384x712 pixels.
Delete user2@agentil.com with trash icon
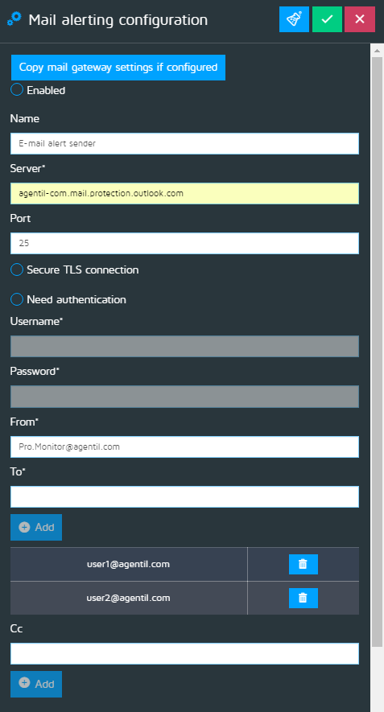coord(303,598)
